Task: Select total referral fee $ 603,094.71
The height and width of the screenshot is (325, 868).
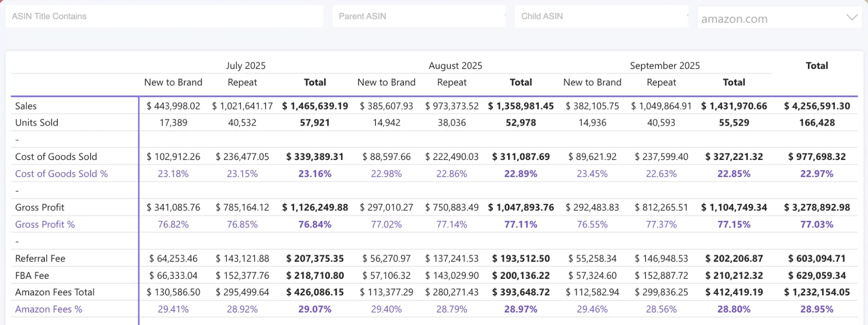Action: pos(817,258)
